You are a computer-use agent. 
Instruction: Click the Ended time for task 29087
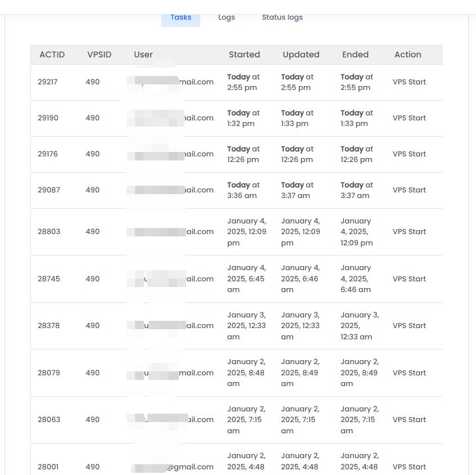357,190
